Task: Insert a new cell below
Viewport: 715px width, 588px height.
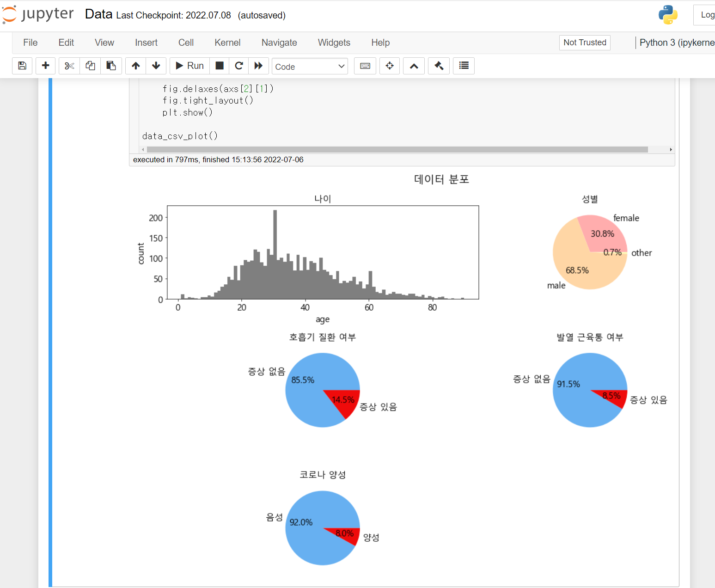Action: tap(45, 66)
